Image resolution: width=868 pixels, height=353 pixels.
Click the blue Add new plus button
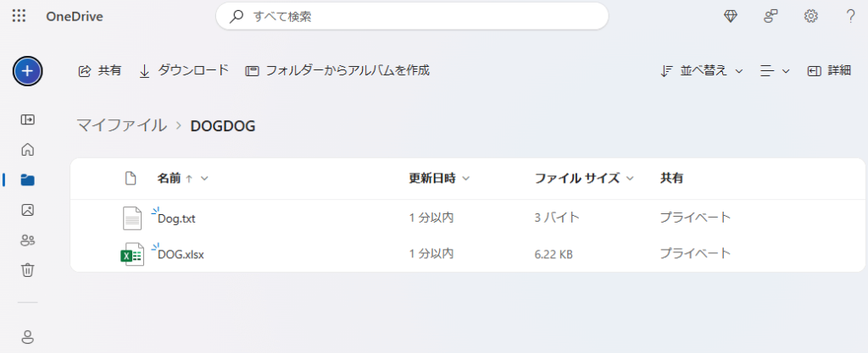(27, 71)
